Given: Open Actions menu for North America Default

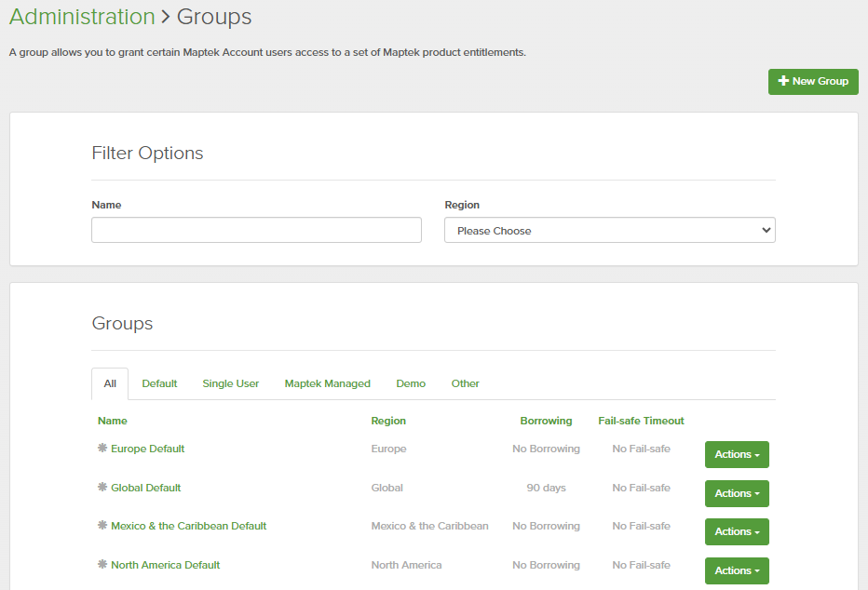Looking at the screenshot, I should click(x=737, y=570).
